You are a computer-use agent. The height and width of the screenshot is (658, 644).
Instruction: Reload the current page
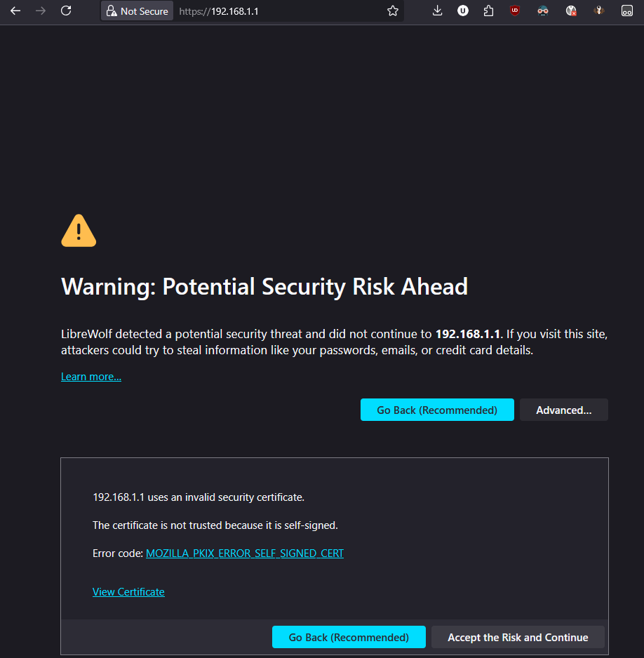pyautogui.click(x=66, y=11)
